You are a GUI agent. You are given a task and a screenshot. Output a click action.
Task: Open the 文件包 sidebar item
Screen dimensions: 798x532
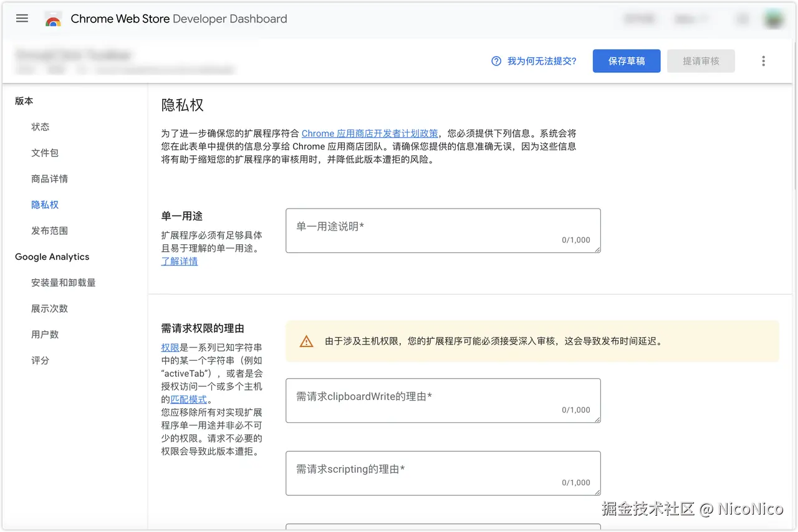click(x=45, y=153)
